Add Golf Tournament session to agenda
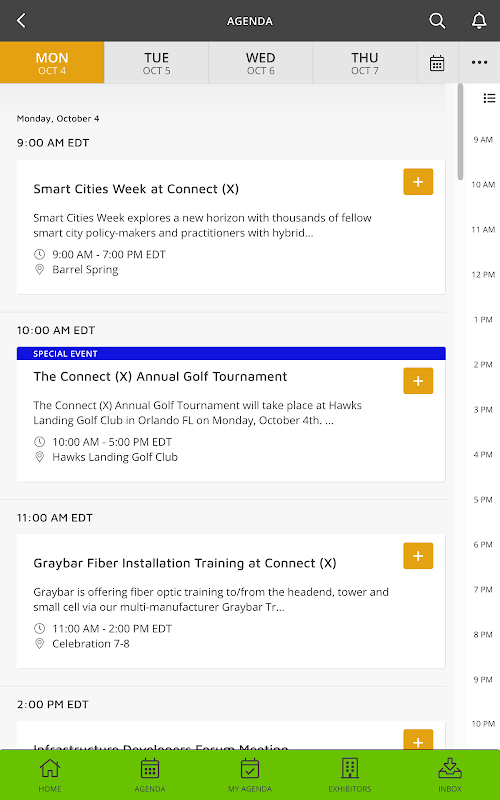The image size is (500, 800). click(418, 381)
